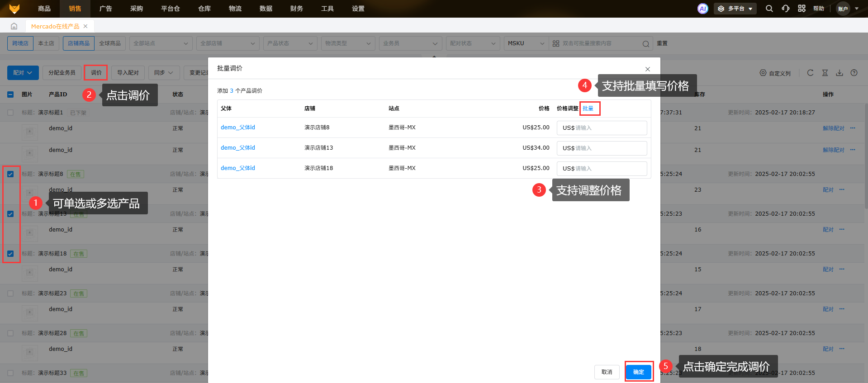Open more actions for 演示标题8 product row
The width and height of the screenshot is (868, 383).
(x=842, y=190)
